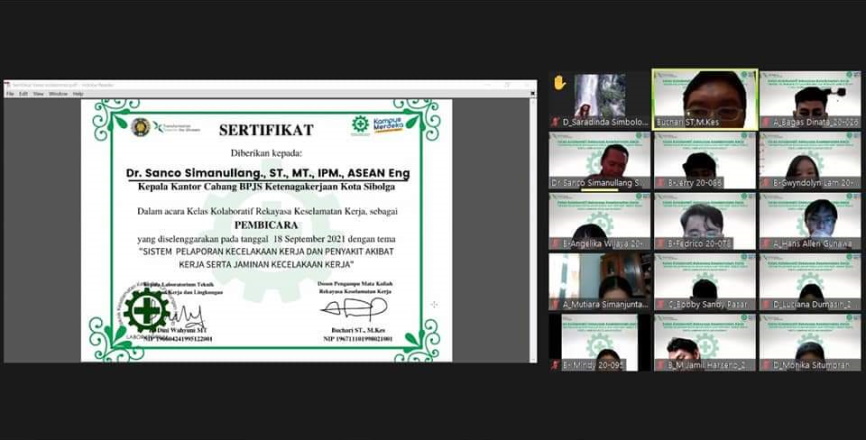Open the Help menu
866x440 pixels.
78,94
